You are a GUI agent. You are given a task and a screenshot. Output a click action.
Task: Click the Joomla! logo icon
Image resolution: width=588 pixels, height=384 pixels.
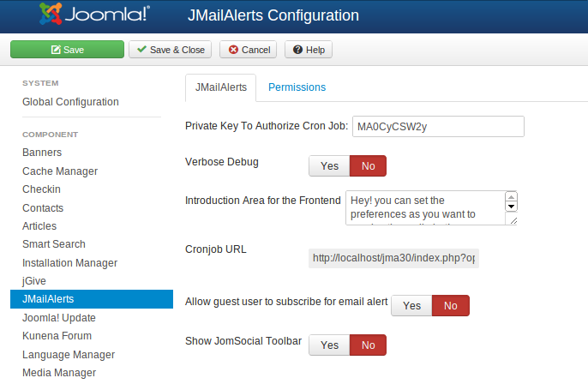click(51, 15)
